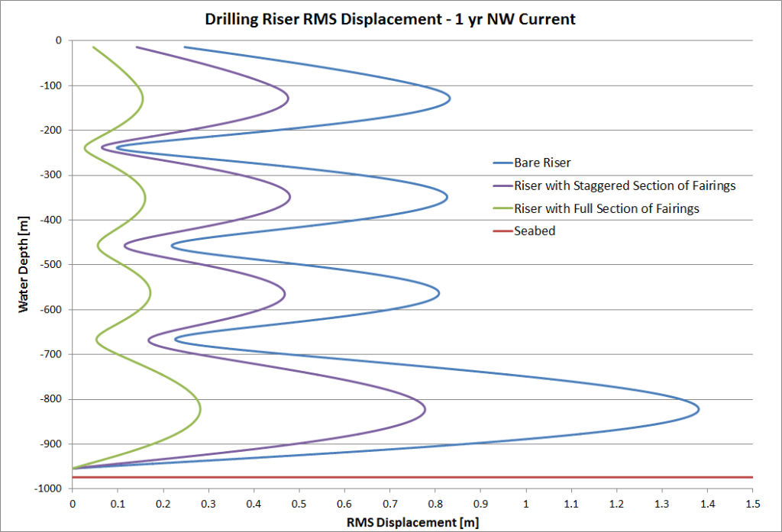Click the green curve's peak near -820 m depth
The width and height of the screenshot is (782, 532).
(x=200, y=409)
